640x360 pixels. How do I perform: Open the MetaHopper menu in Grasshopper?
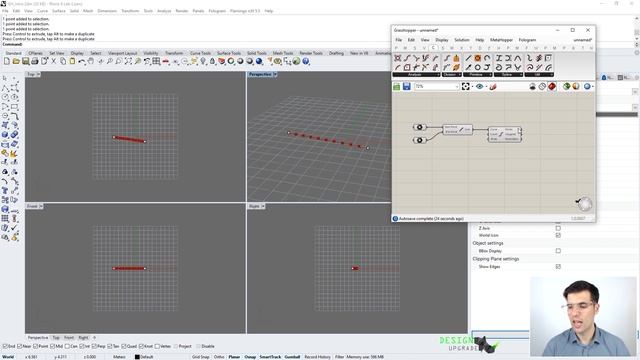click(x=501, y=40)
